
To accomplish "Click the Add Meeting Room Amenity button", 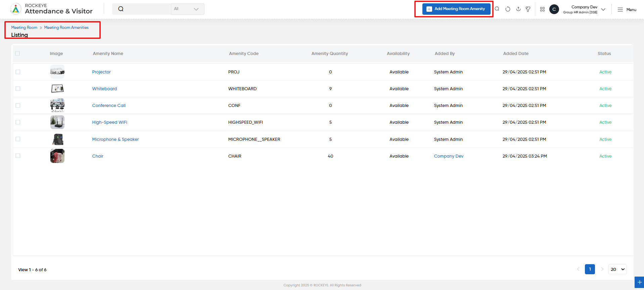I will point(456,9).
